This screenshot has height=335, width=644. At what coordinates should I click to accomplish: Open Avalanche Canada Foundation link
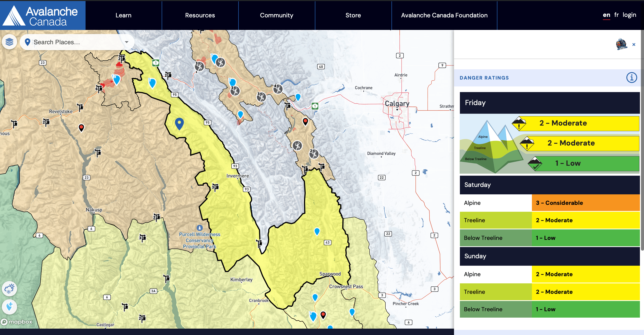click(x=444, y=15)
